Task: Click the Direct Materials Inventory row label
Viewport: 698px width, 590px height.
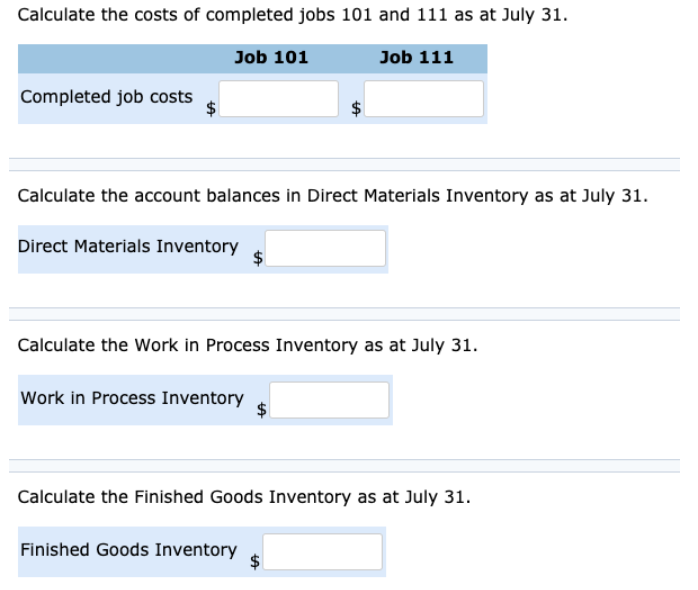Action: tap(128, 246)
